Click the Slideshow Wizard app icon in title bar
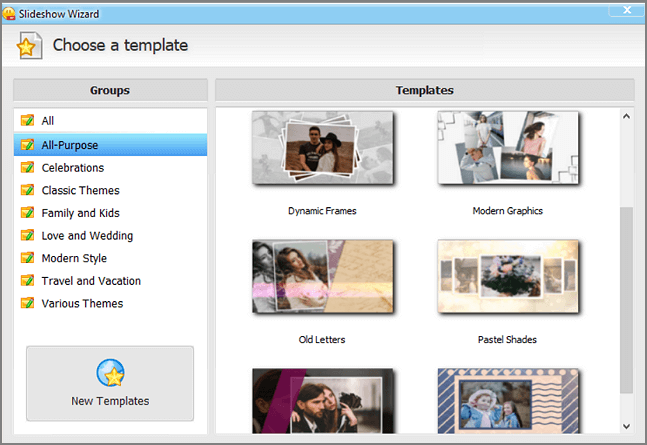The height and width of the screenshot is (445, 647). pos(9,14)
